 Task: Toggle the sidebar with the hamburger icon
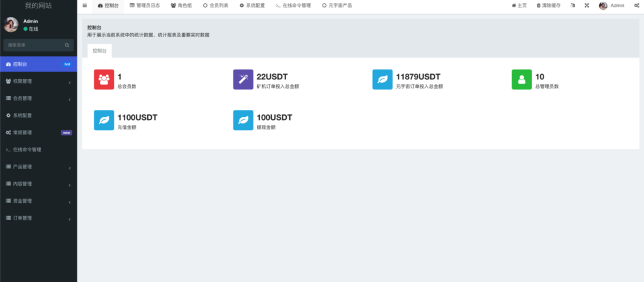coord(85,6)
